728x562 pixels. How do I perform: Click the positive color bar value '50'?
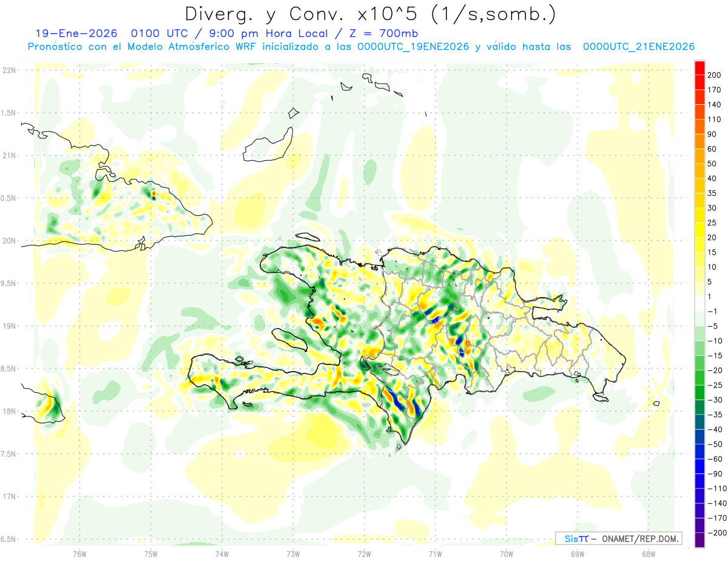(x=712, y=164)
